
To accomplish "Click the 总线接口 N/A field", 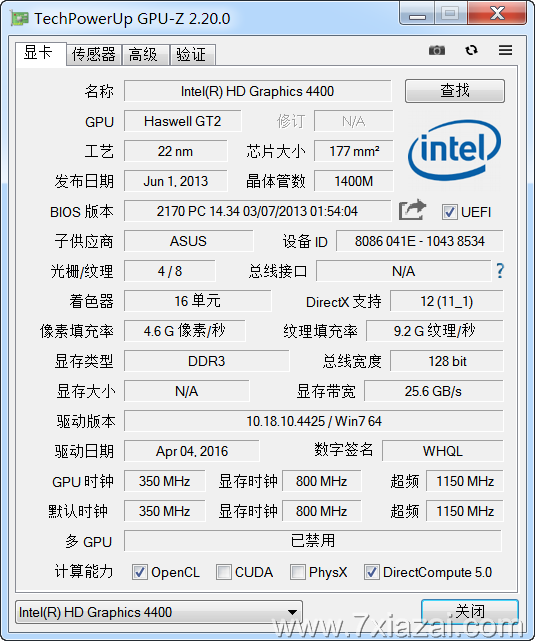I will 403,271.
